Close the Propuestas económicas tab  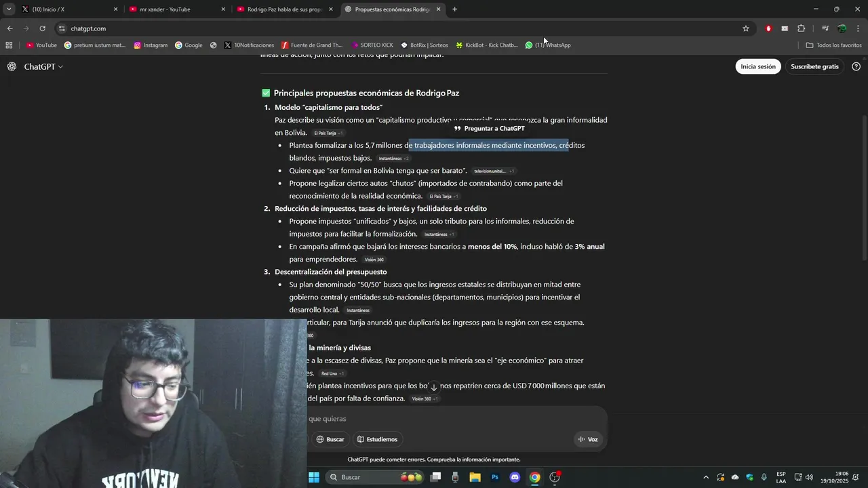438,9
